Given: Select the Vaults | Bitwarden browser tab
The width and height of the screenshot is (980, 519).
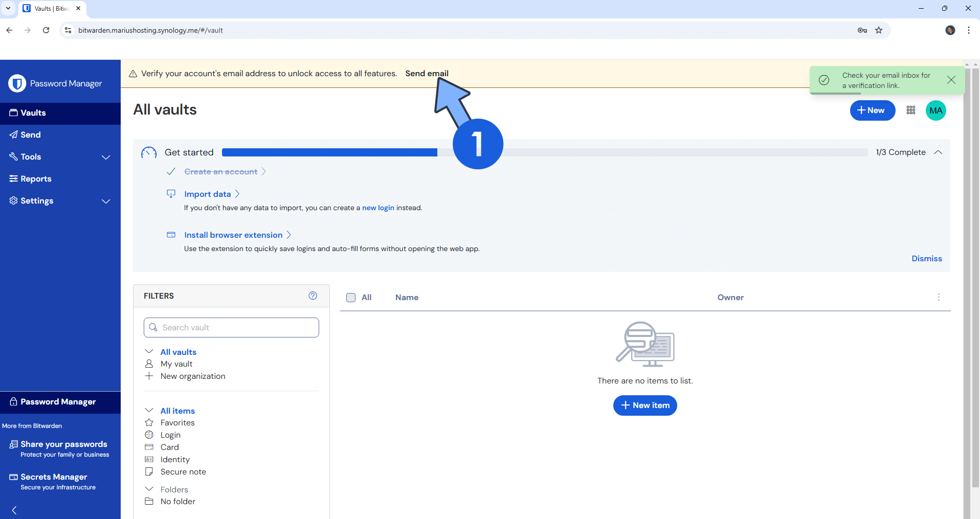Looking at the screenshot, I should tap(52, 9).
